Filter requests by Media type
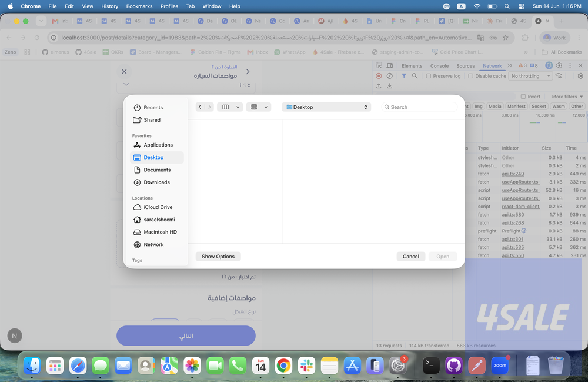The width and height of the screenshot is (588, 382). (495, 106)
